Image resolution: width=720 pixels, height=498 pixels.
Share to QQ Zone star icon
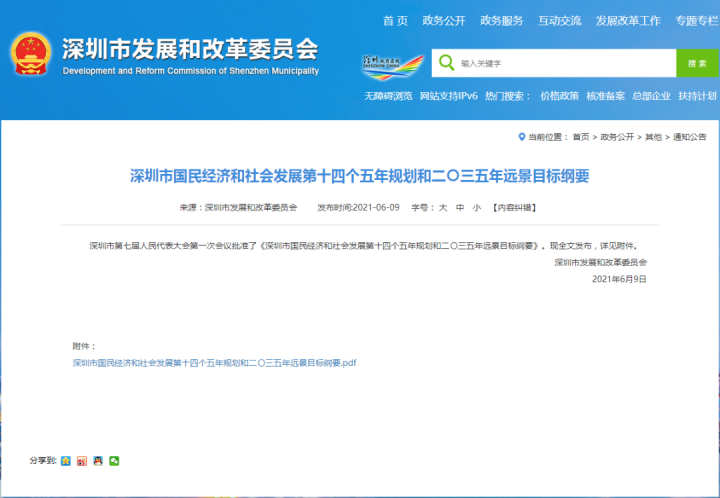click(x=66, y=460)
